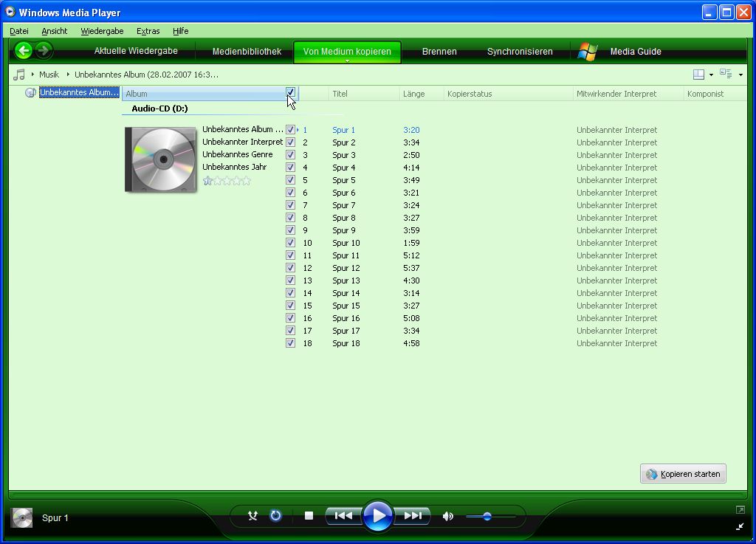Select Unbekanntes Album in the left tree
Screen dimensions: 756x544
pyautogui.click(x=79, y=92)
